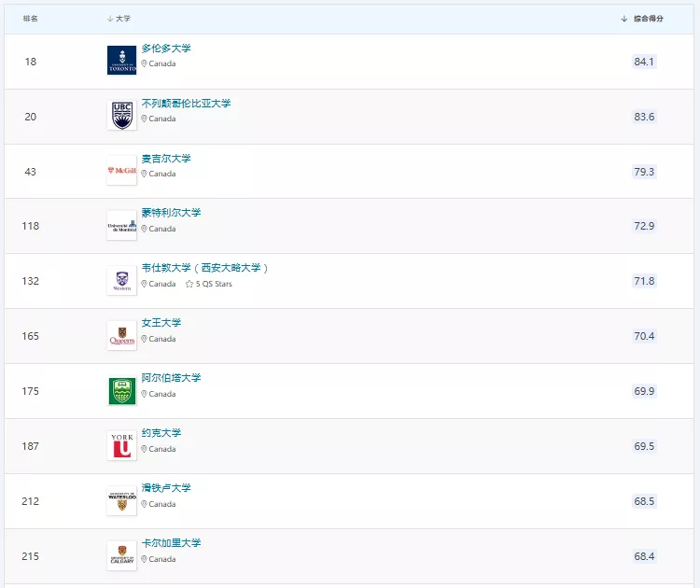Click location pin under 滑铁卢大学
Screen dimensions: 700x588
[144, 504]
